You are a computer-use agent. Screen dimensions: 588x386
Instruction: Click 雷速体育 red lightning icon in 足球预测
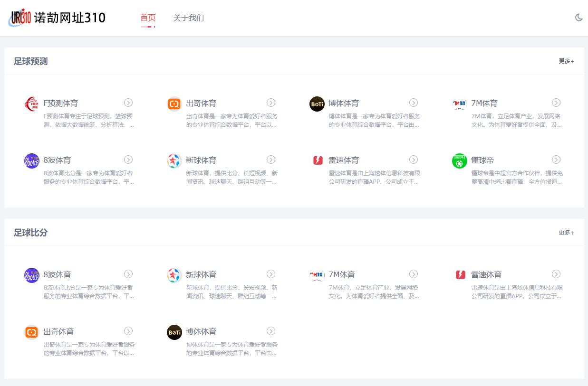pyautogui.click(x=317, y=161)
